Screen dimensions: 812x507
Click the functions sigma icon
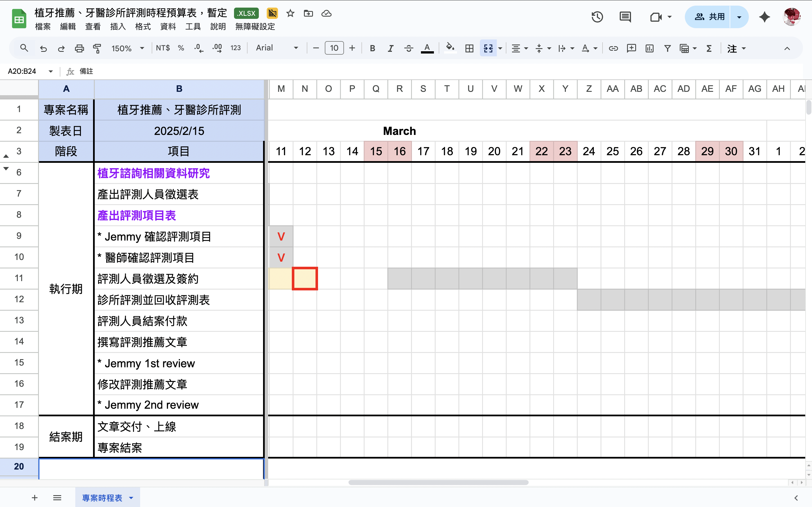(x=709, y=48)
